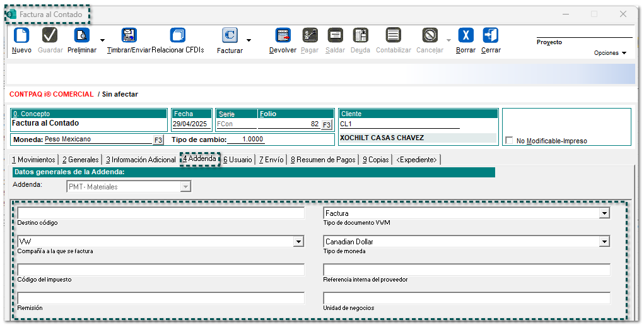Open the dropdown arrow next to Facturar
The image size is (644, 327).
point(249,40)
